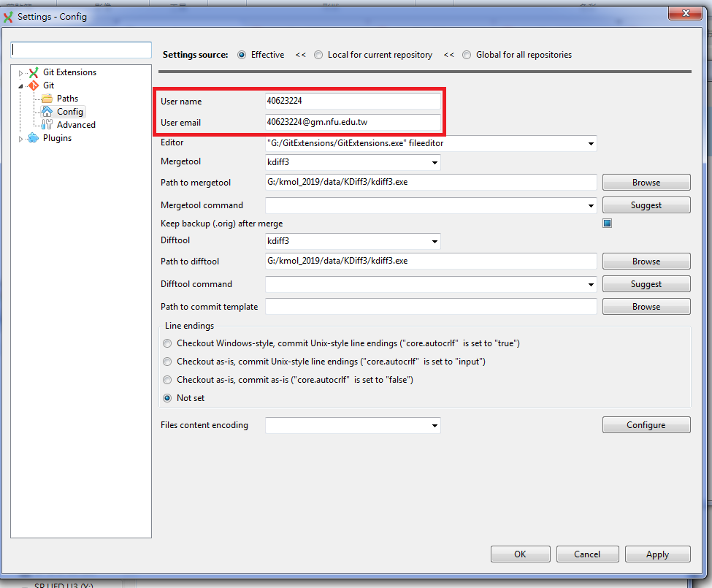Screen dimensions: 712x588
Task: Click the Plugins puzzle icon
Action: 34,138
